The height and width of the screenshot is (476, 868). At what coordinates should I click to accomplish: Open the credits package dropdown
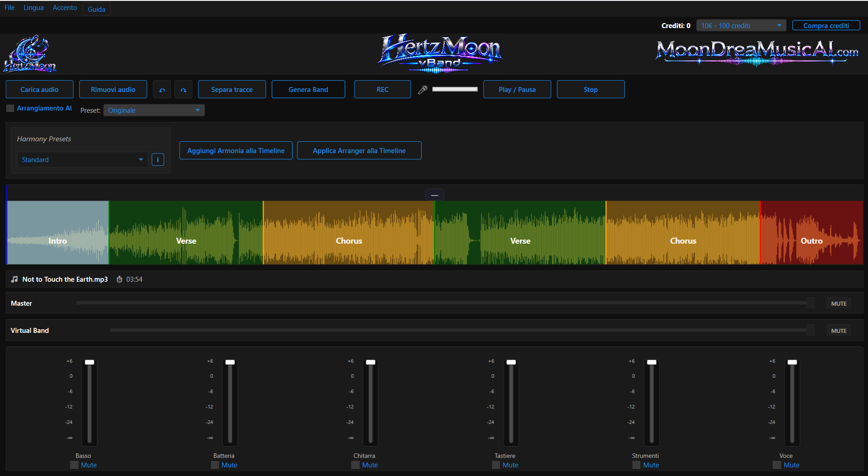click(x=741, y=25)
